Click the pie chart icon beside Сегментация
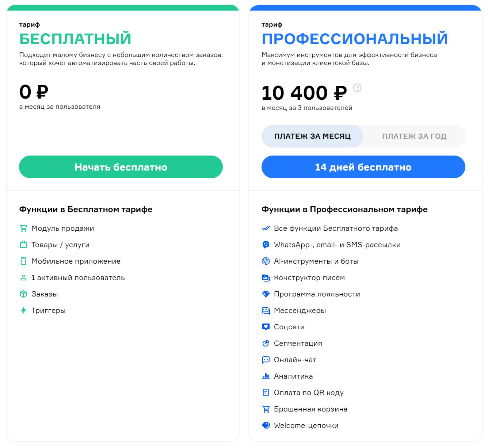Screen dimensions: 488x448 click(x=266, y=343)
